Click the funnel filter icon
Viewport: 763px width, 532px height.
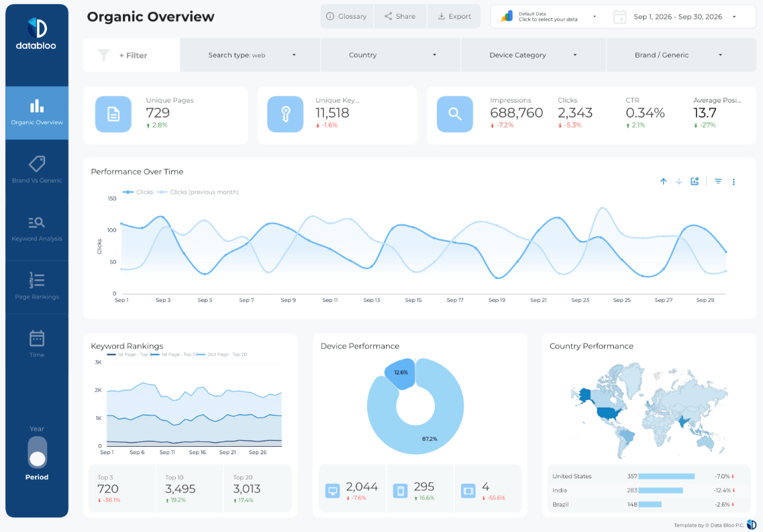[x=103, y=55]
